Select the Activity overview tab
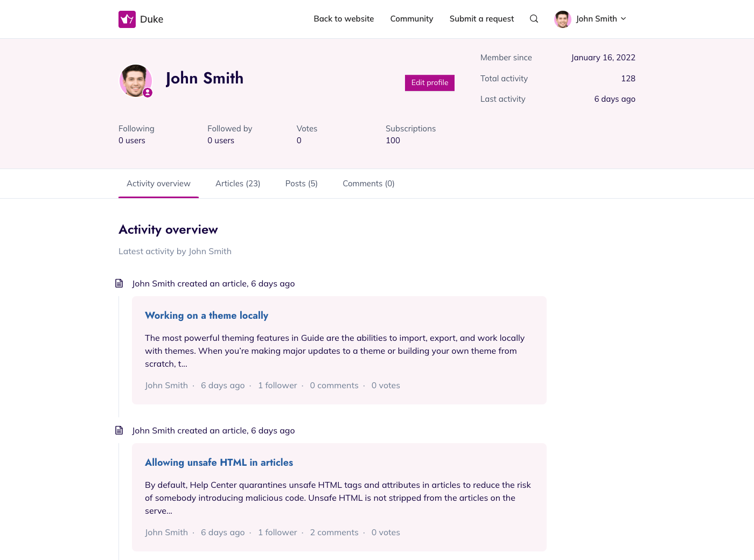The image size is (754, 560). [158, 184]
